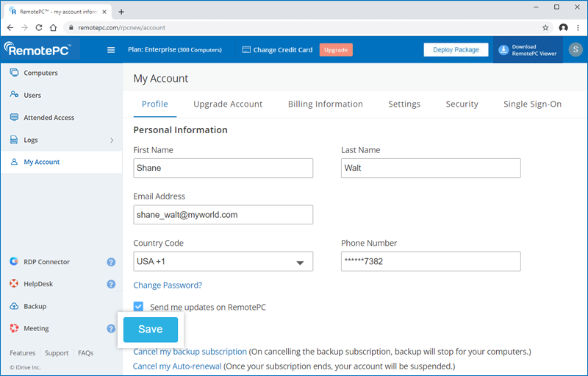
Task: Click the Save button
Action: (151, 330)
